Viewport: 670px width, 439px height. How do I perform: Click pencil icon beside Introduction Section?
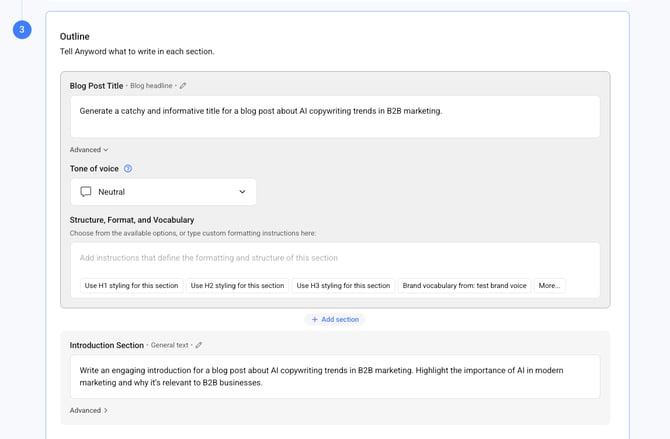(x=199, y=345)
